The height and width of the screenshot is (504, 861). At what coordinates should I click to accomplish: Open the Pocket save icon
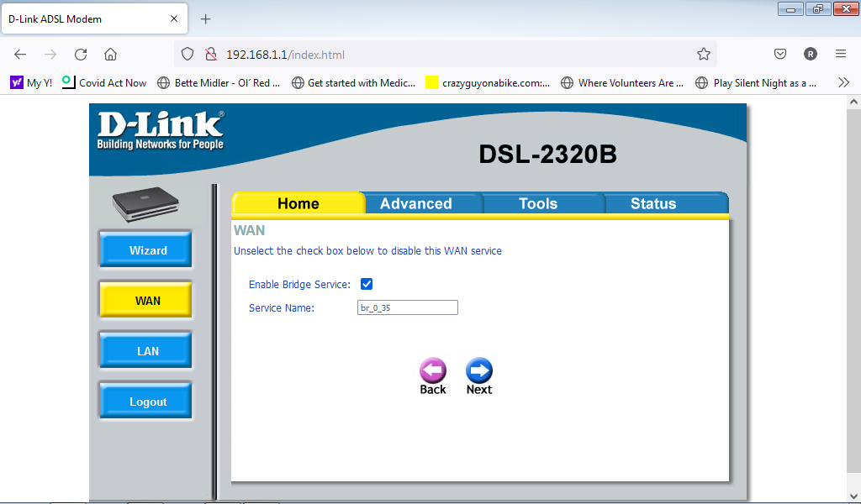[780, 54]
